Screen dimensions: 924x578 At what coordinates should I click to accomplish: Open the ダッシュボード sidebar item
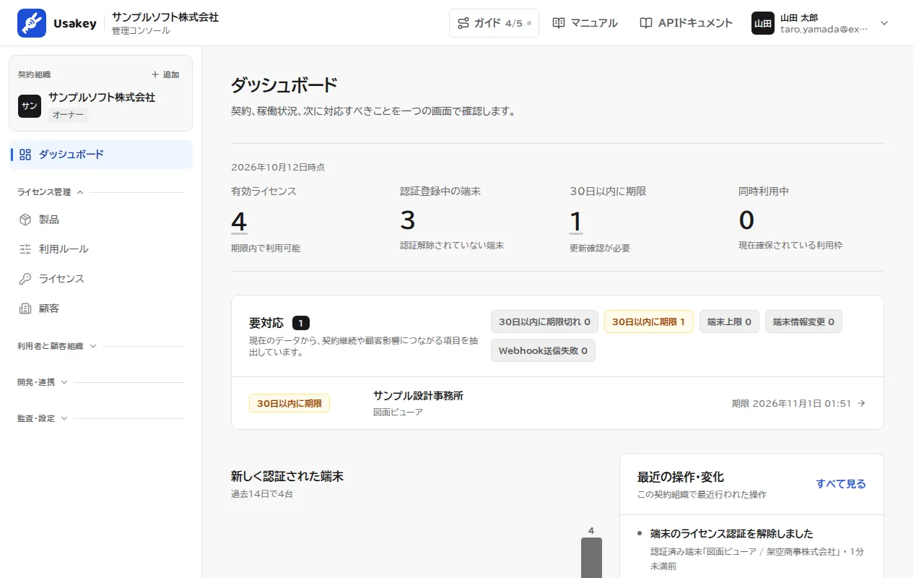tap(101, 155)
